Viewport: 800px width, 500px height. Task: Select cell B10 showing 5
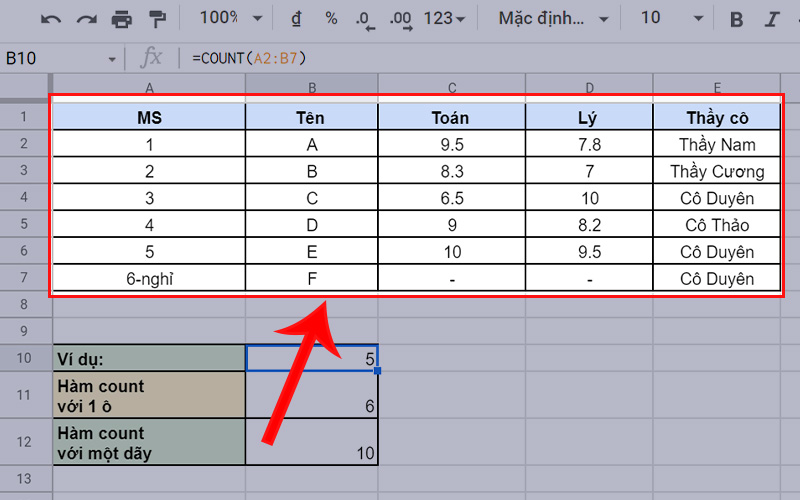(x=312, y=358)
